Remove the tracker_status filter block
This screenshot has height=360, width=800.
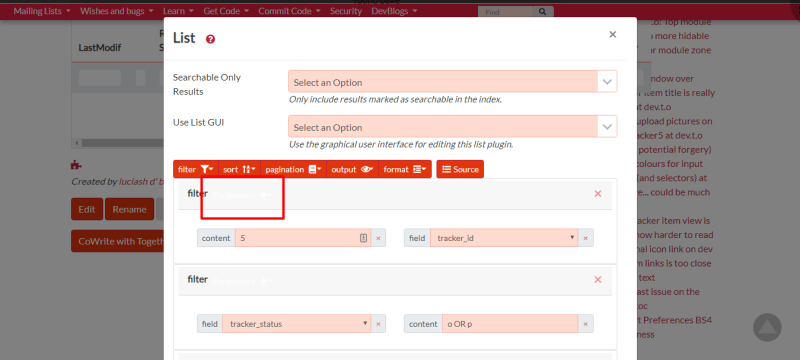(x=598, y=279)
